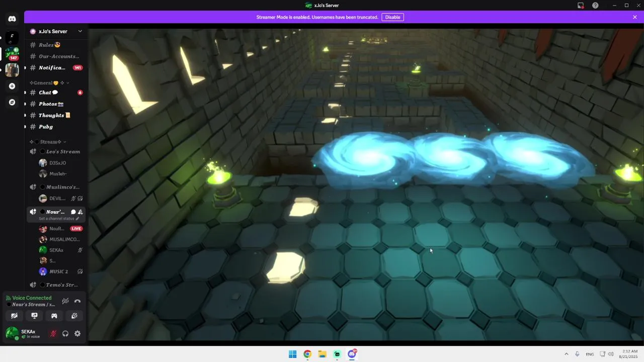Open the music-note server icon
Viewport: 644px width, 362px height.
coord(12,38)
